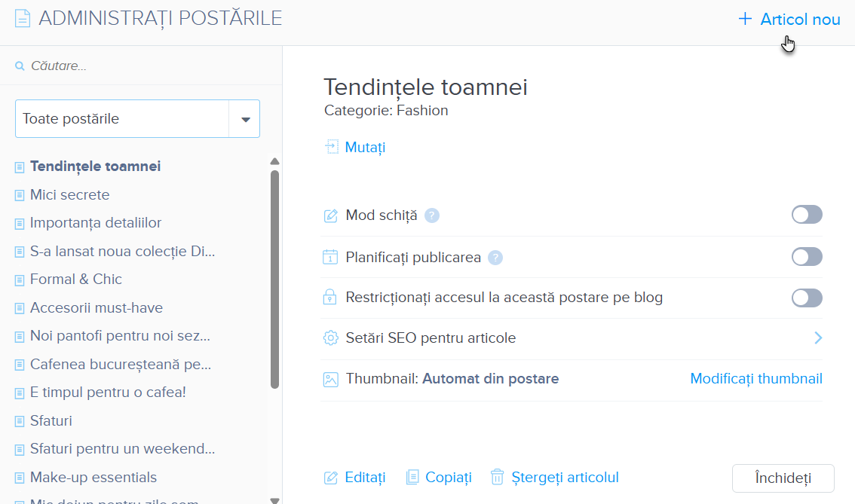Click the Închideți button
855x504 pixels.
click(783, 478)
